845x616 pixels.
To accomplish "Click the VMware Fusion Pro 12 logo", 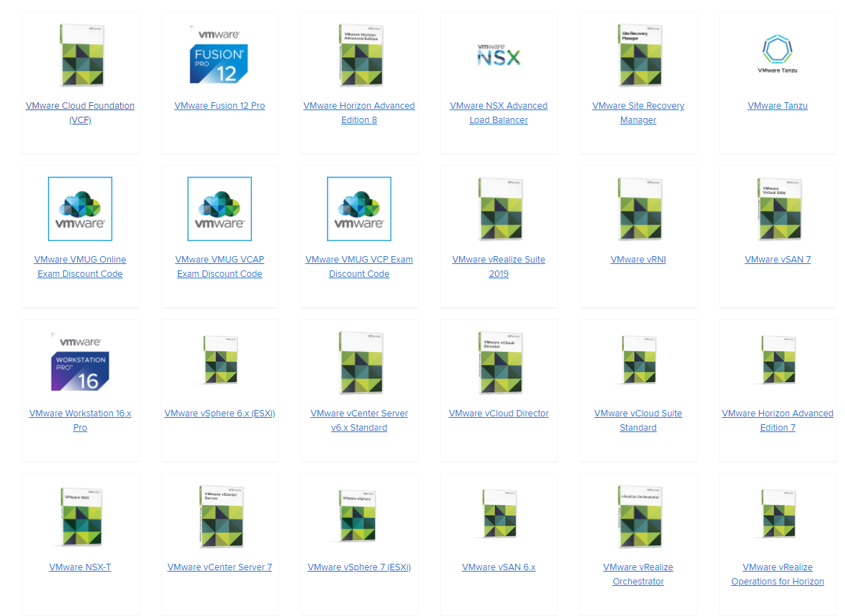I will [219, 54].
